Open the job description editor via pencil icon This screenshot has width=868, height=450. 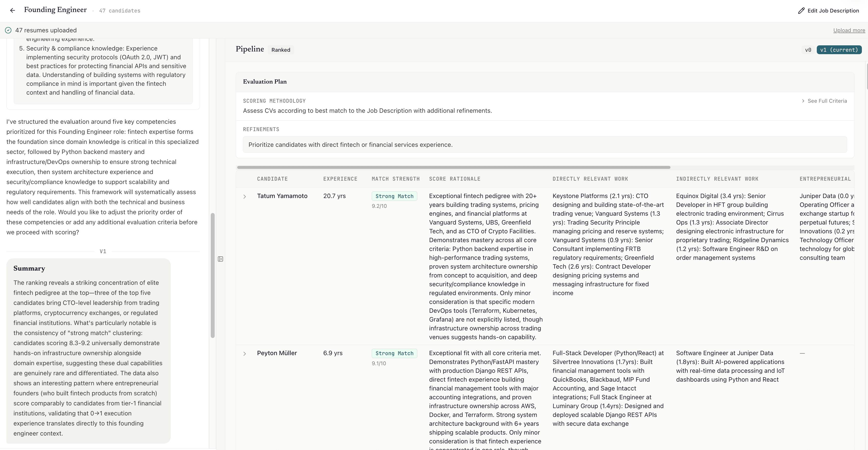802,11
